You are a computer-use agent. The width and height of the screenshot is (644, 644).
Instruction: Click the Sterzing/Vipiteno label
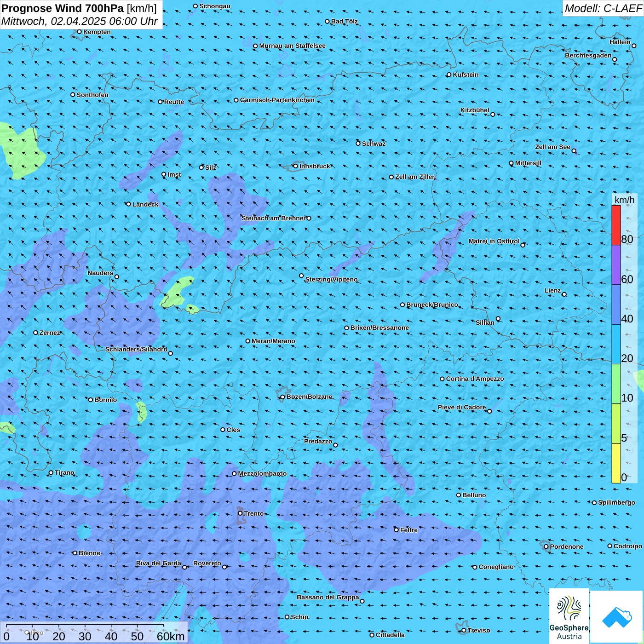(331, 279)
